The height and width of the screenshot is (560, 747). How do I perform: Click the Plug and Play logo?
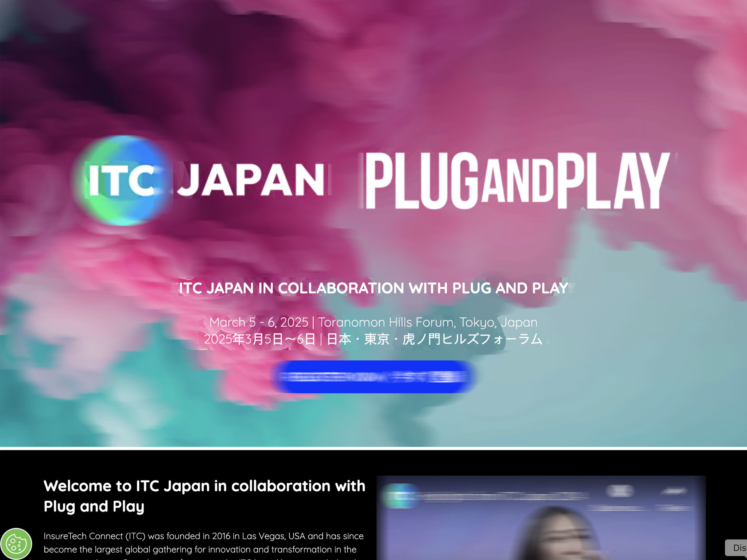click(x=518, y=181)
